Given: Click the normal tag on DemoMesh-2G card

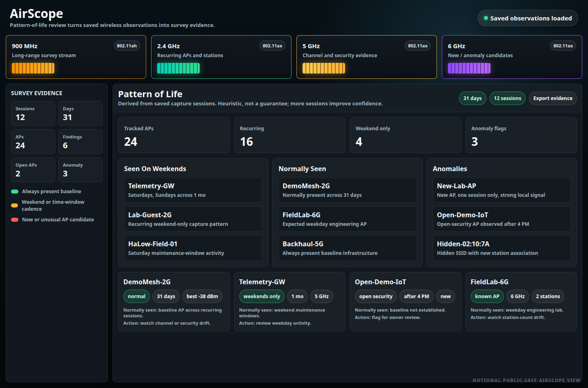Looking at the screenshot, I should [136, 297].
